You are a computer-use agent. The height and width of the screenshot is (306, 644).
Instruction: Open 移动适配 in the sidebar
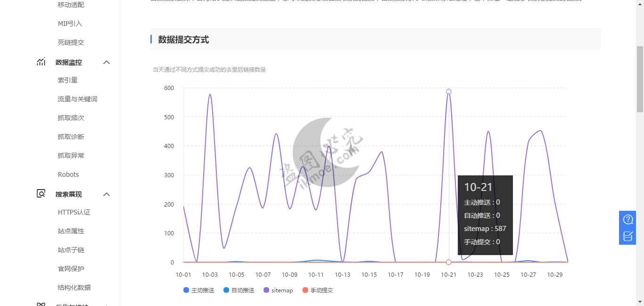pyautogui.click(x=71, y=5)
